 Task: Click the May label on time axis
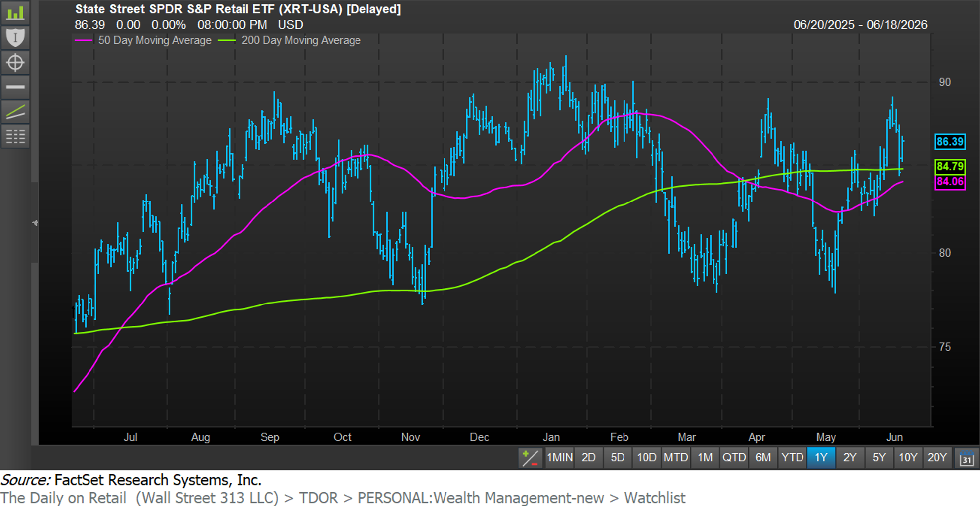point(826,437)
